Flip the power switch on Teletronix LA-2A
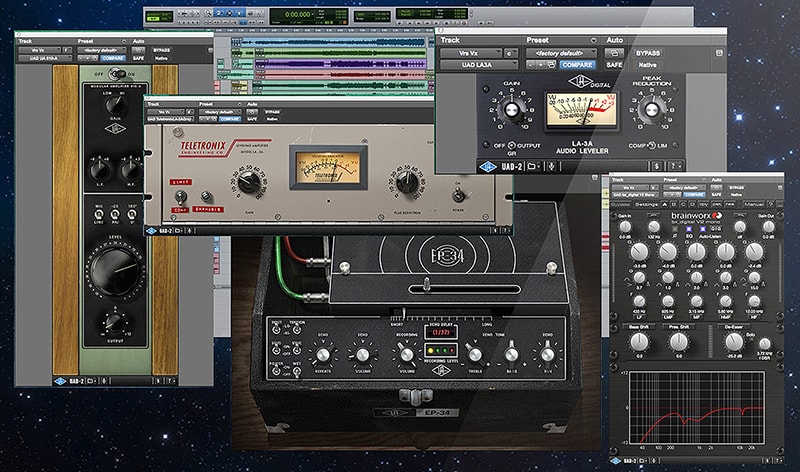 coord(458,194)
